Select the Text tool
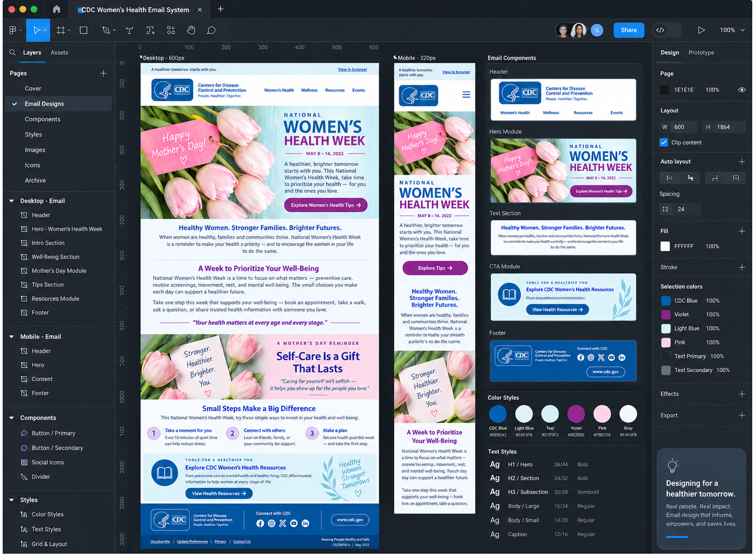Image resolution: width=756 pixels, height=558 pixels. pos(129,30)
